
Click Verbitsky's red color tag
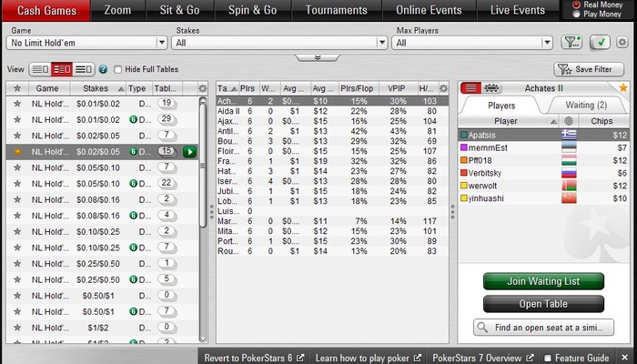pyautogui.click(x=463, y=173)
